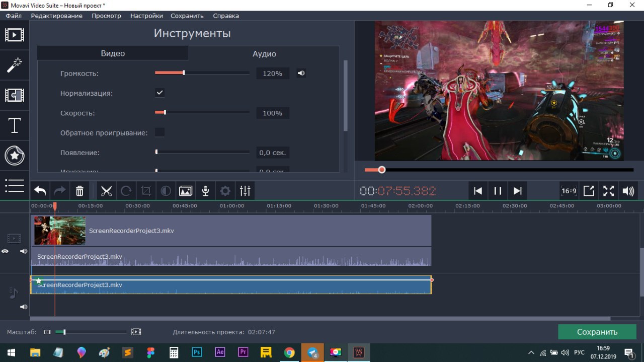Pause the preview playback
This screenshot has height=362, width=644.
498,191
